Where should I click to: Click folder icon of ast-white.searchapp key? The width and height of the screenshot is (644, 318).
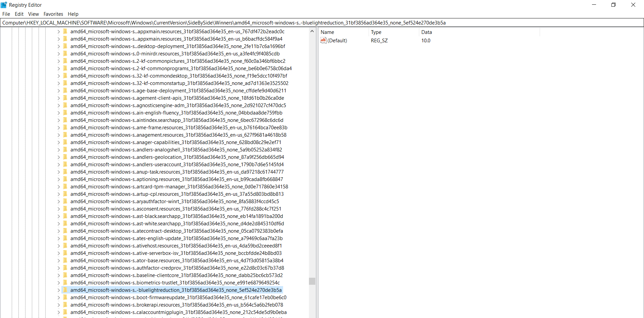(65, 224)
